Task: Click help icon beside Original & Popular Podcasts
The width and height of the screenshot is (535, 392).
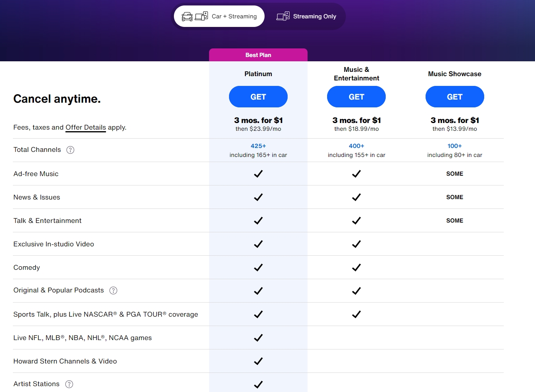Action: [x=113, y=290]
